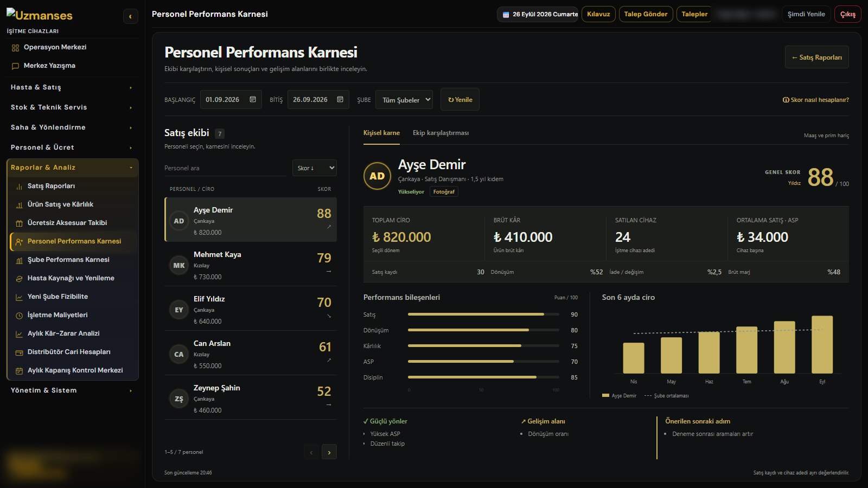
Task: Click the Eyl bar in the ciro chart
Action: click(822, 344)
